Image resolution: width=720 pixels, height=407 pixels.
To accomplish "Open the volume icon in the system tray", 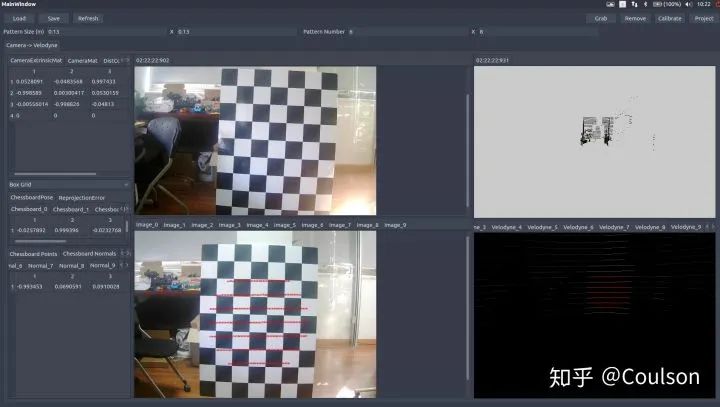I will pyautogui.click(x=688, y=4).
